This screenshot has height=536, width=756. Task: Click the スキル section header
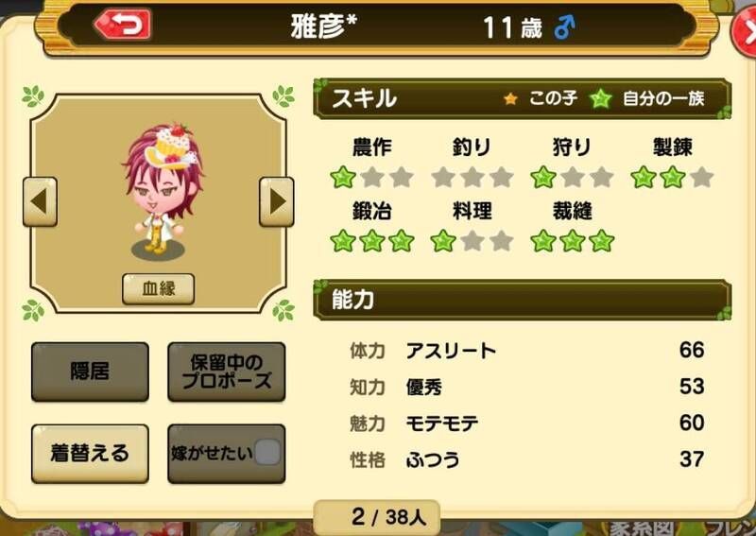[x=523, y=99]
